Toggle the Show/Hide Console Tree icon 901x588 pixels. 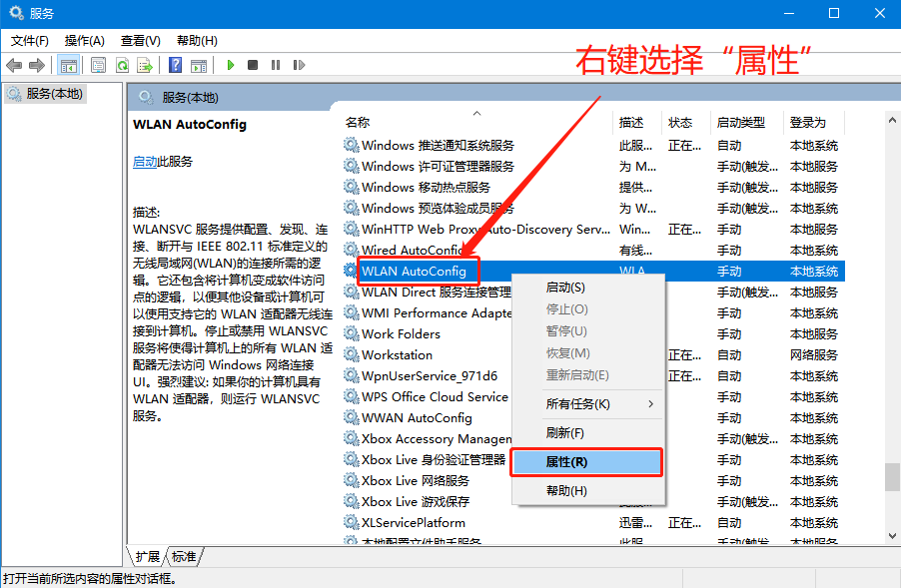coord(68,65)
